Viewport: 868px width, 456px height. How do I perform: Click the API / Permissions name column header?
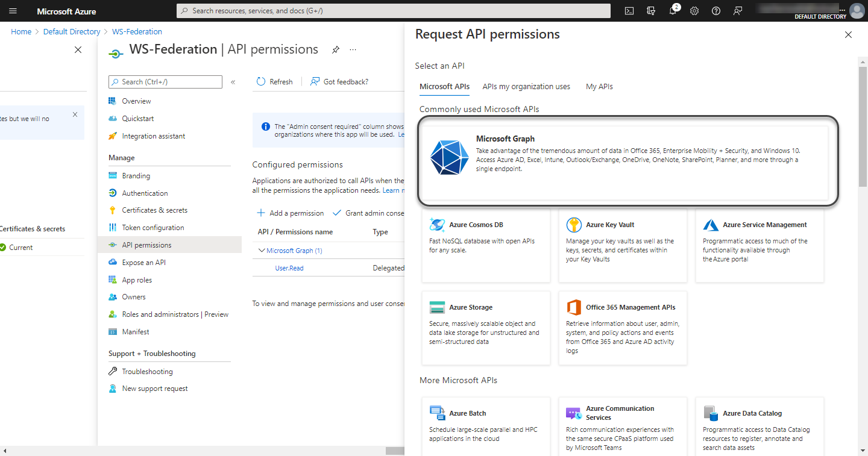tap(295, 232)
